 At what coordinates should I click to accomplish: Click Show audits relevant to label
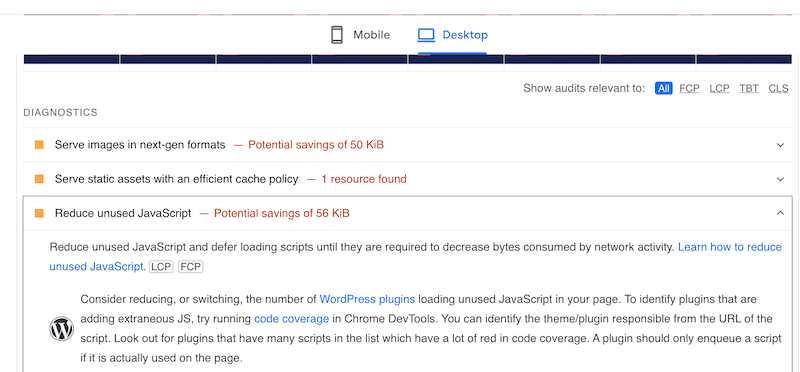coord(584,88)
